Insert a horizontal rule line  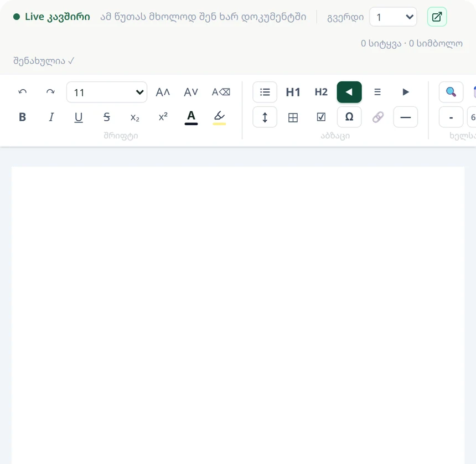point(406,117)
